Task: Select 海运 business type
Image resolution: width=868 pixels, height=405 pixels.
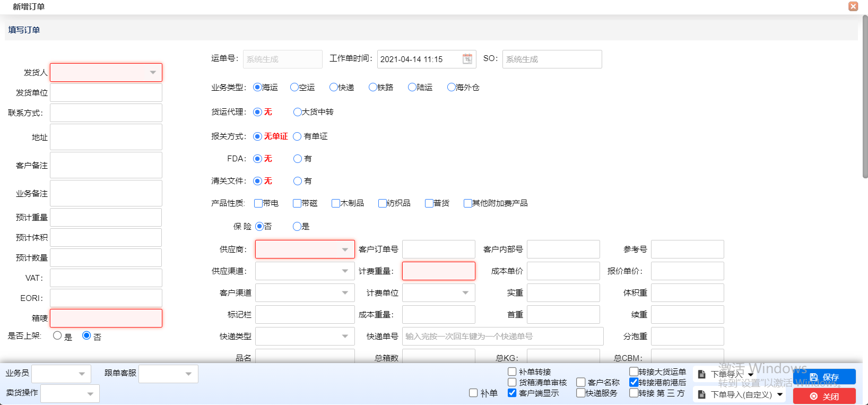Action: 258,87
